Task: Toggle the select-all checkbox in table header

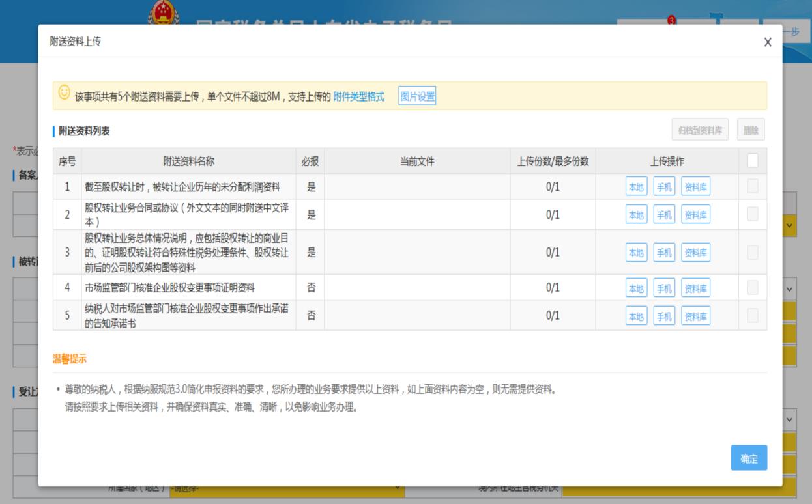Action: [x=753, y=160]
